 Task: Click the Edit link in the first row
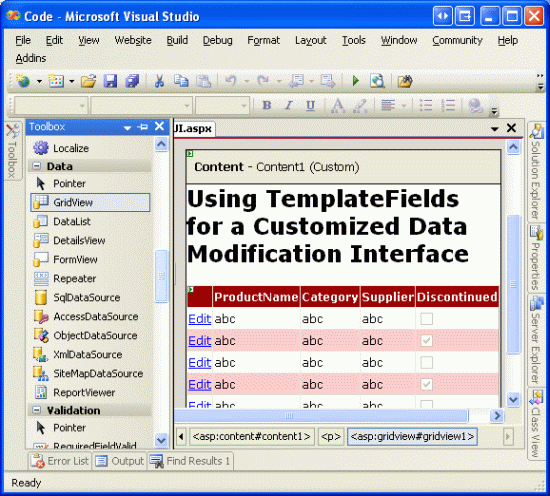[x=200, y=319]
